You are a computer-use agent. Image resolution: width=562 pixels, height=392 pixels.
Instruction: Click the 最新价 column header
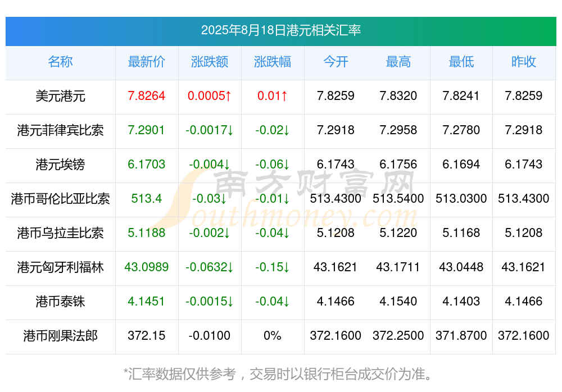tap(146, 62)
